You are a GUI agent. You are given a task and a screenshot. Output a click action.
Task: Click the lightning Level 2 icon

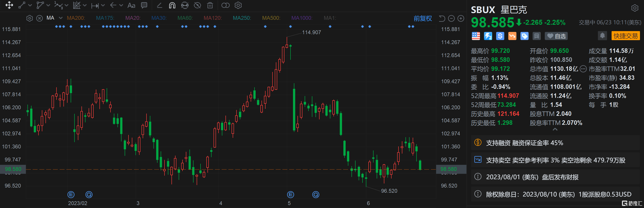[488, 36]
